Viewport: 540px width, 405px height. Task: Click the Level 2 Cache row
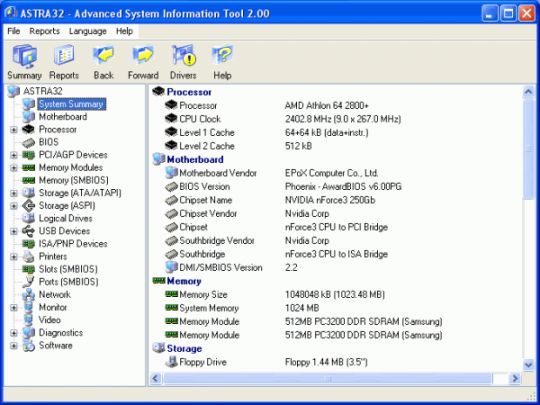[x=238, y=146]
